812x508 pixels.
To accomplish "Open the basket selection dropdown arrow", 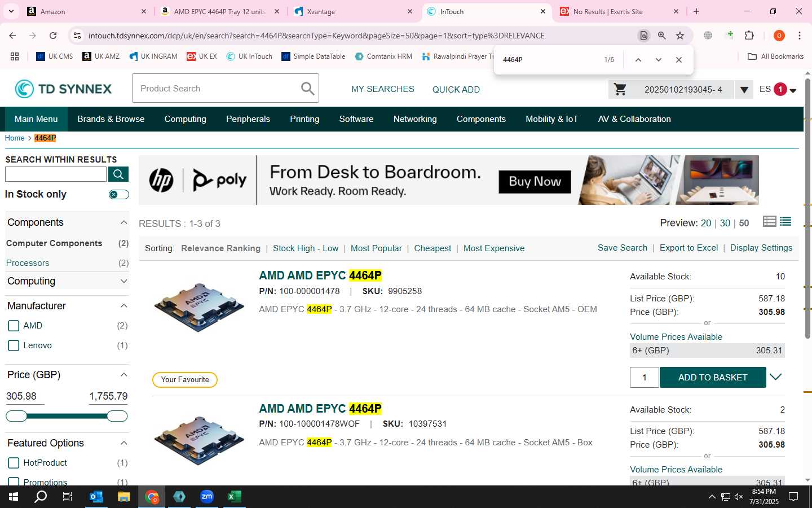I will [x=744, y=89].
